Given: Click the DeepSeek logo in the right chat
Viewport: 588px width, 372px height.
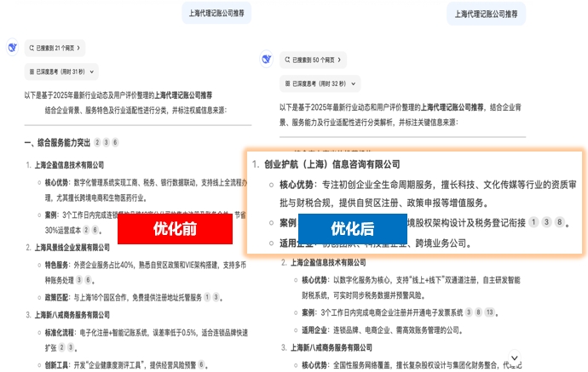Looking at the screenshot, I should [267, 60].
